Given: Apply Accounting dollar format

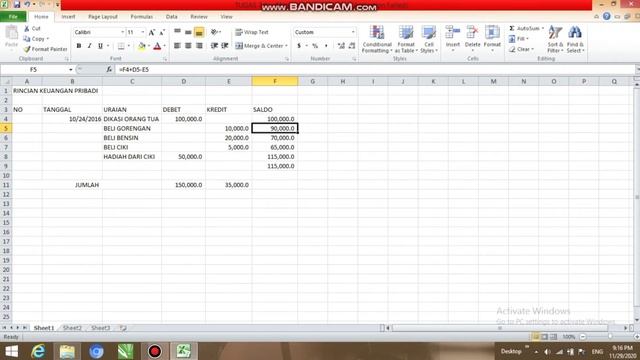Looking at the screenshot, I should point(299,46).
